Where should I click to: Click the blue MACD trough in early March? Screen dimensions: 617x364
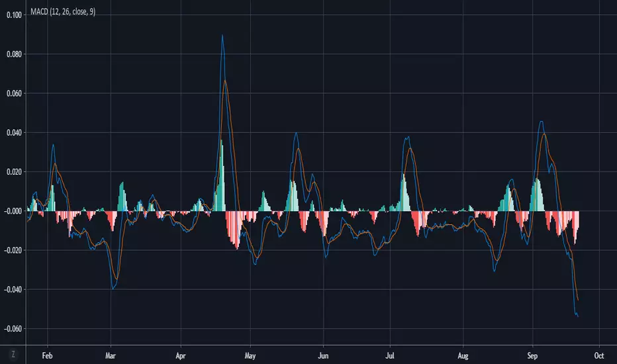coord(113,289)
